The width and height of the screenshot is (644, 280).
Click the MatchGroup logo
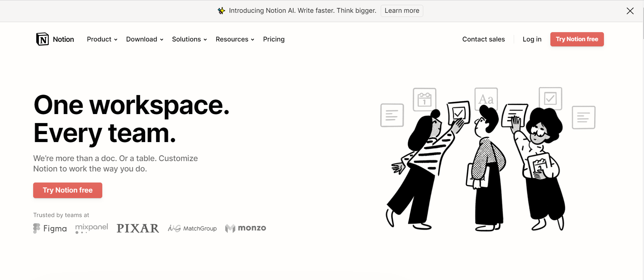click(192, 228)
